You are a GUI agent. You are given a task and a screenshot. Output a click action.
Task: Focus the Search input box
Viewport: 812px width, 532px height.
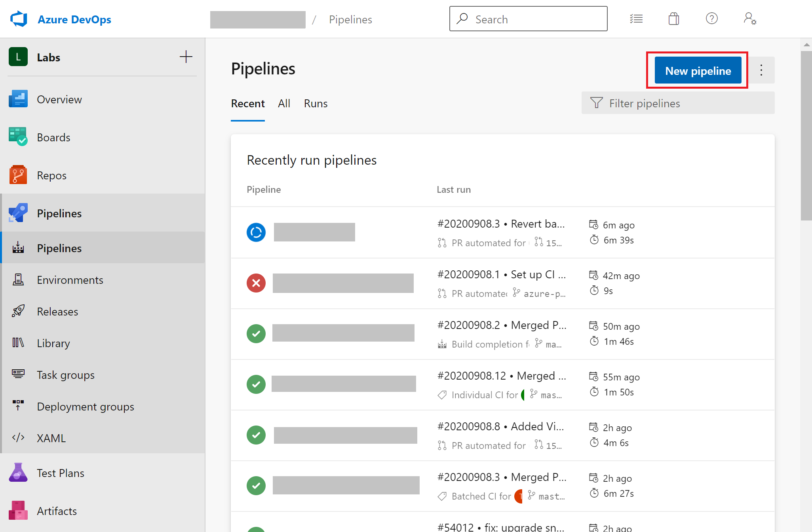[528, 19]
